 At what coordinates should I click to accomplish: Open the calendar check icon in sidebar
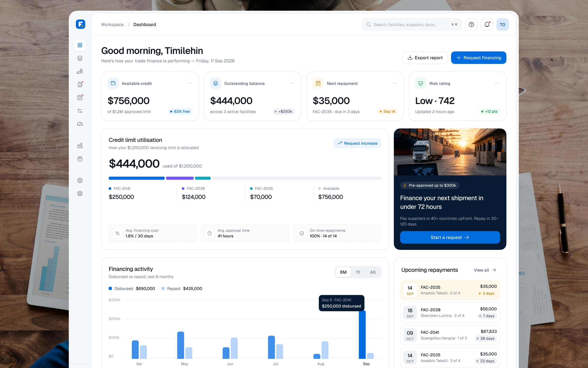point(80,98)
